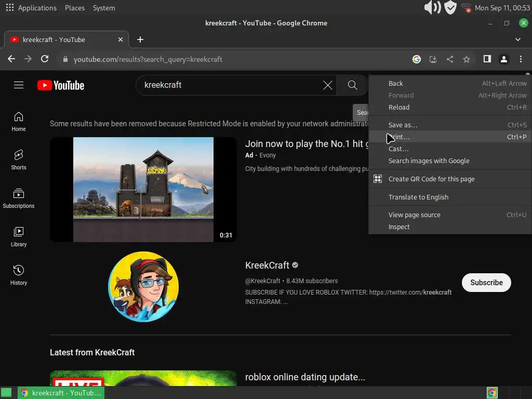Open Shorts in the sidebar
The image size is (532, 399).
19,160
